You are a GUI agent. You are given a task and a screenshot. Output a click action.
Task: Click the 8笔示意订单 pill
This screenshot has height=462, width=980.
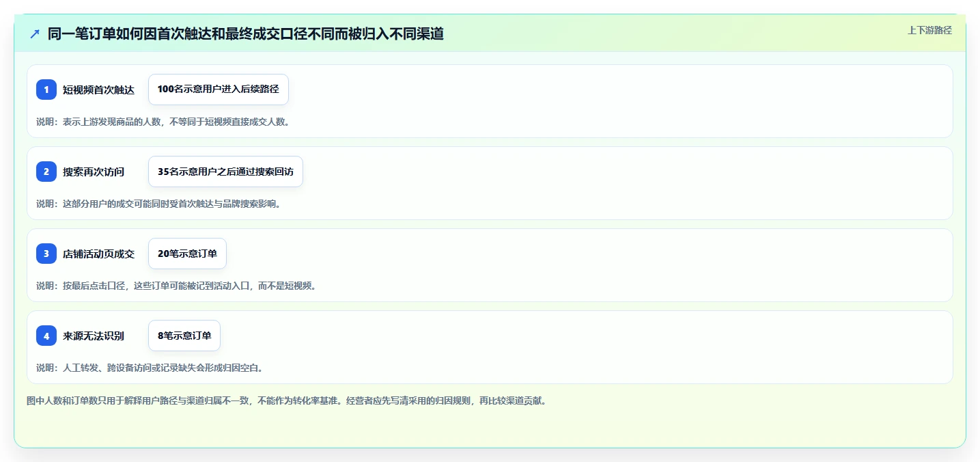(184, 336)
